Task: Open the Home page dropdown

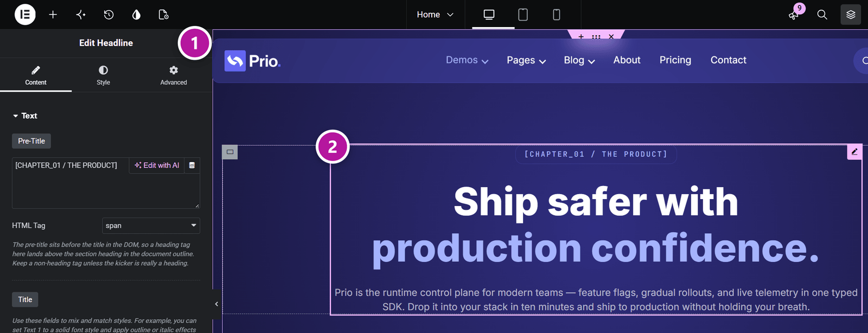Action: click(x=435, y=15)
